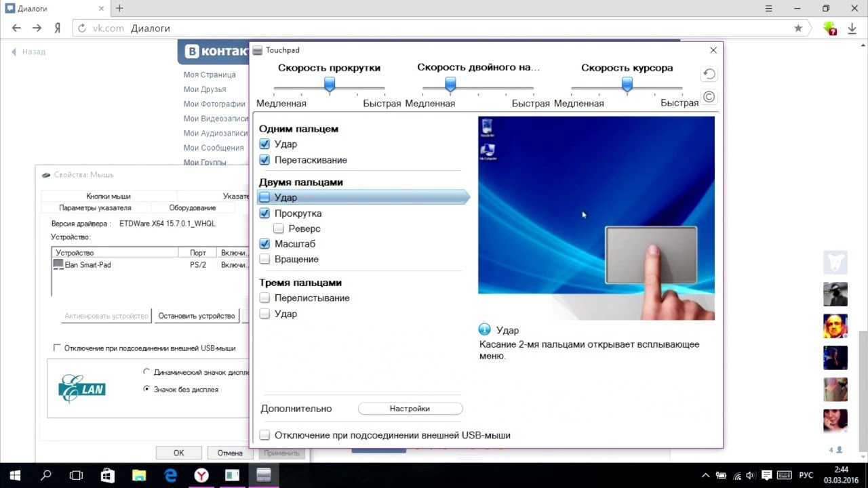Open Мои Друзья in VK menu
The image size is (868, 488).
click(205, 89)
